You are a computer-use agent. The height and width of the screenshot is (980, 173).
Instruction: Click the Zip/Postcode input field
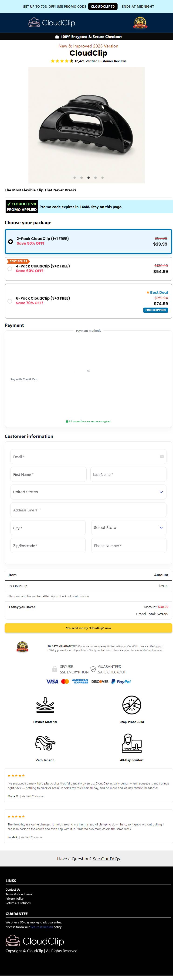(48, 545)
